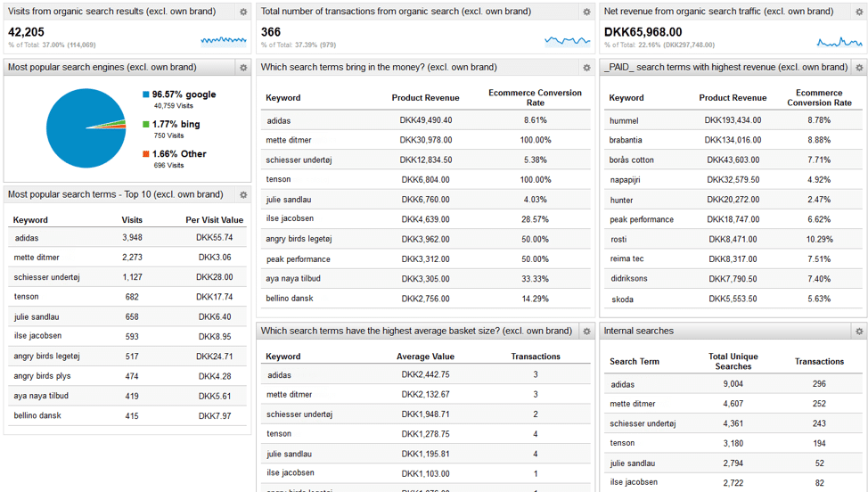Click orange Other legend color square
This screenshot has width=868, height=492.
(146, 154)
